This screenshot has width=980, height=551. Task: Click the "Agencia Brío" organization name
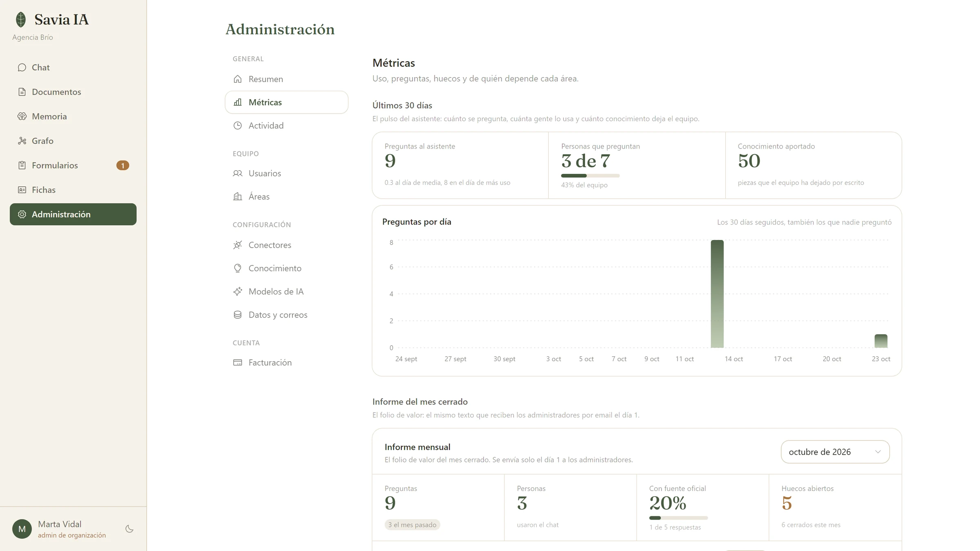pyautogui.click(x=33, y=37)
